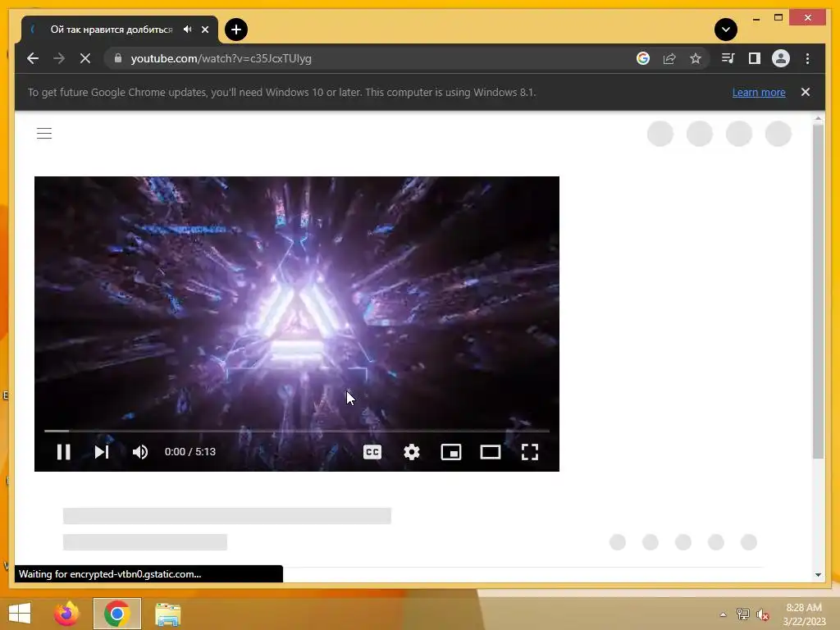Open YouTube hamburger guide menu
The height and width of the screenshot is (630, 840).
point(44,134)
